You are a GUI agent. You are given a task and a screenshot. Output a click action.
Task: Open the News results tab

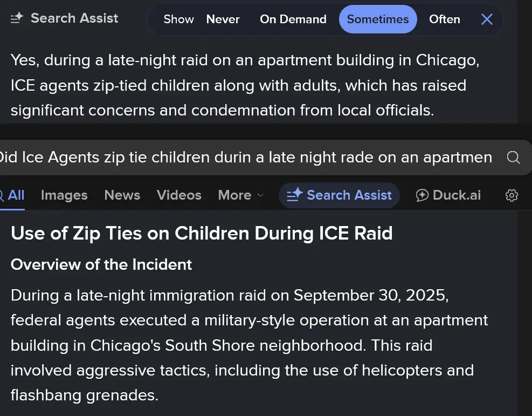tap(122, 195)
